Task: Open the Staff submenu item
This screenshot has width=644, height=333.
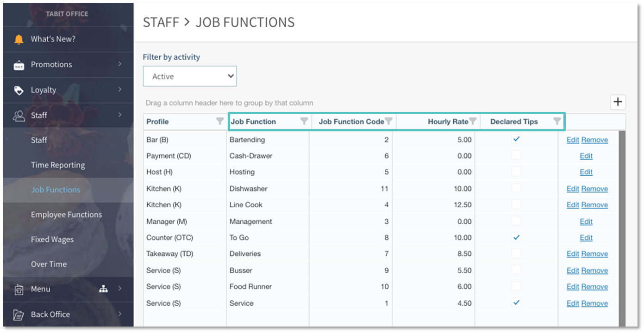Action: [39, 140]
